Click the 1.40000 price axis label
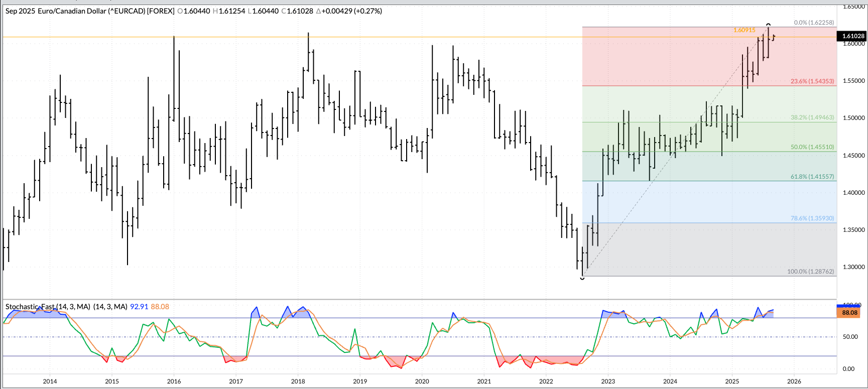 coord(853,193)
